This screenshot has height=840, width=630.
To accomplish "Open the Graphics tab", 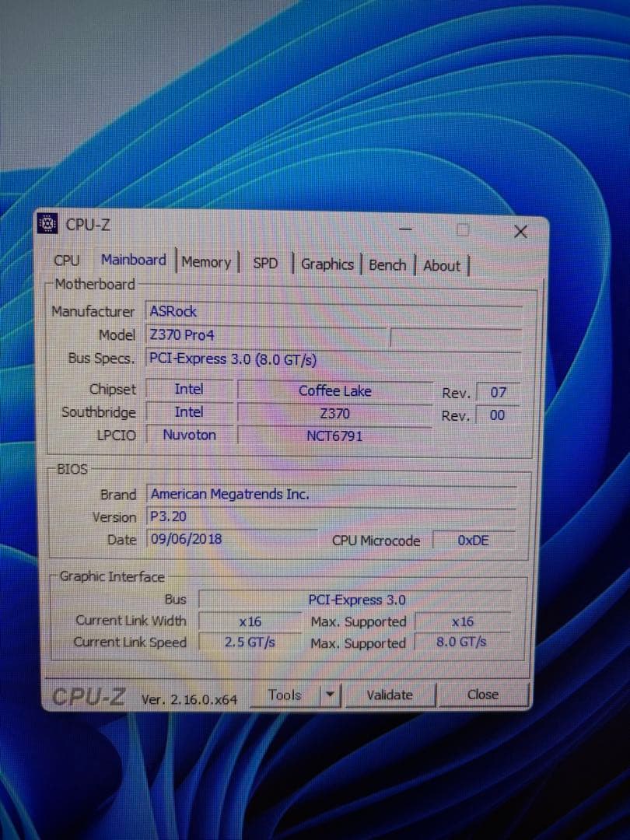I will (x=327, y=264).
